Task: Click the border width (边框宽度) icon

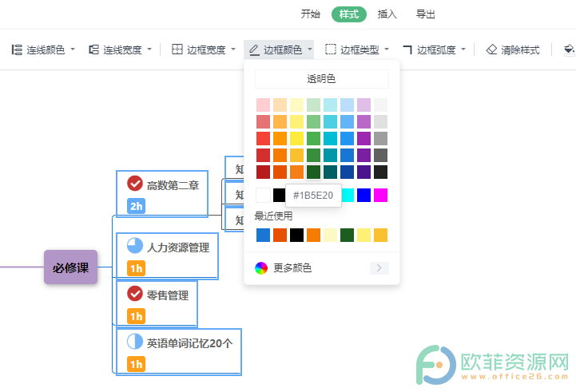Action: (x=177, y=49)
